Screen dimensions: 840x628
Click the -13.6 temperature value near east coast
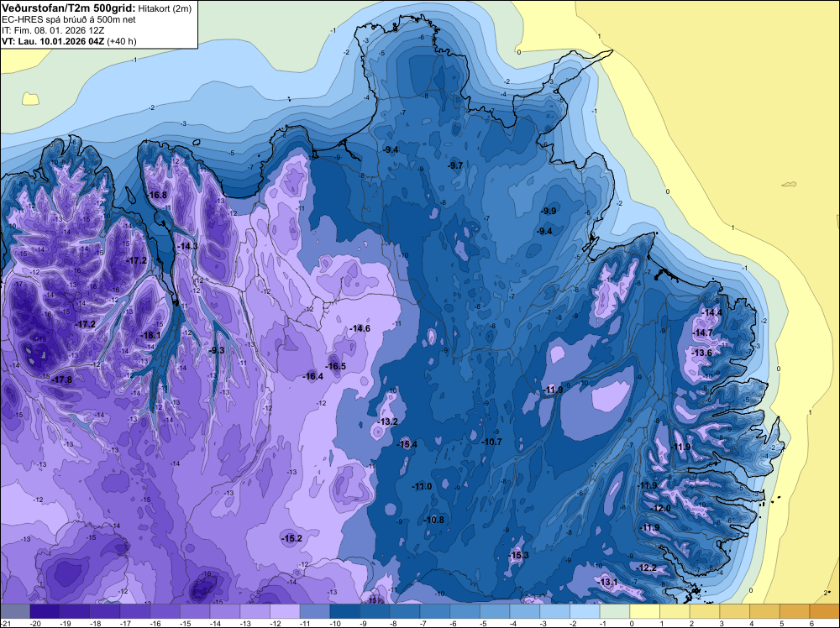[701, 353]
